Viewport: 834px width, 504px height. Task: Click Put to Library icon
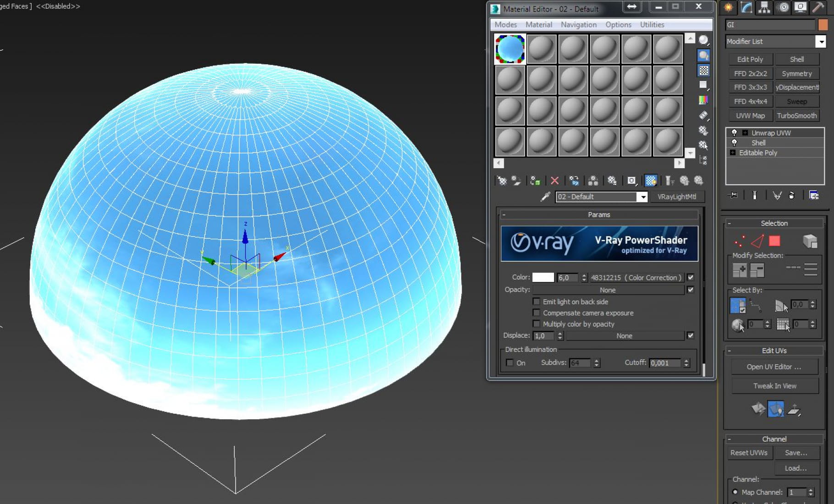pyautogui.click(x=612, y=181)
